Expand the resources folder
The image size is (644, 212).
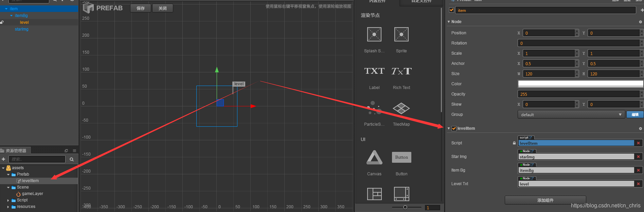[x=8, y=207]
